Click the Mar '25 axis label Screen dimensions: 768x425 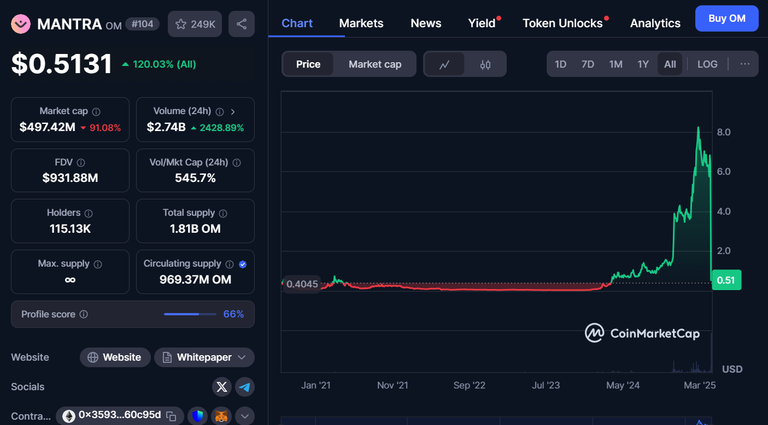pyautogui.click(x=699, y=386)
